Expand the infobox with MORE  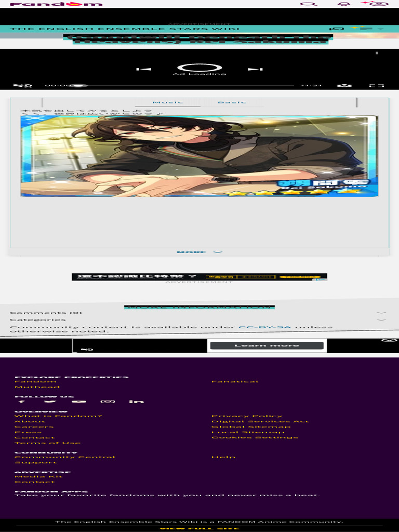pos(199,252)
